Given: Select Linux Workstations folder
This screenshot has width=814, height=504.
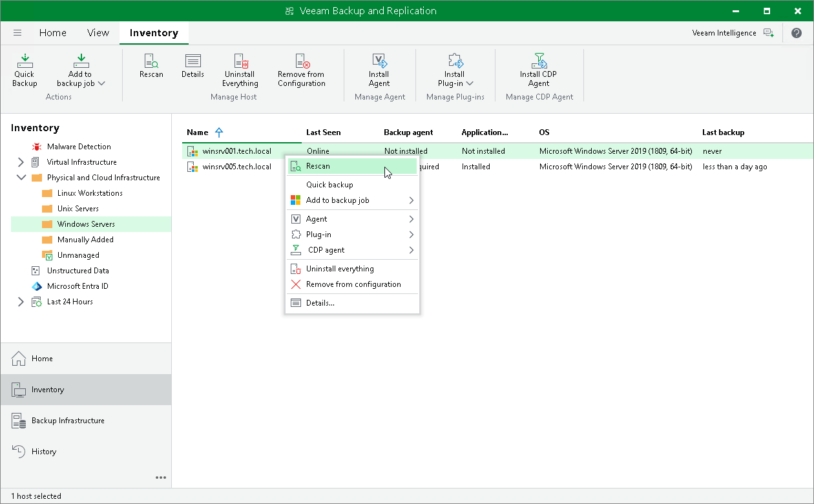Looking at the screenshot, I should 89,193.
